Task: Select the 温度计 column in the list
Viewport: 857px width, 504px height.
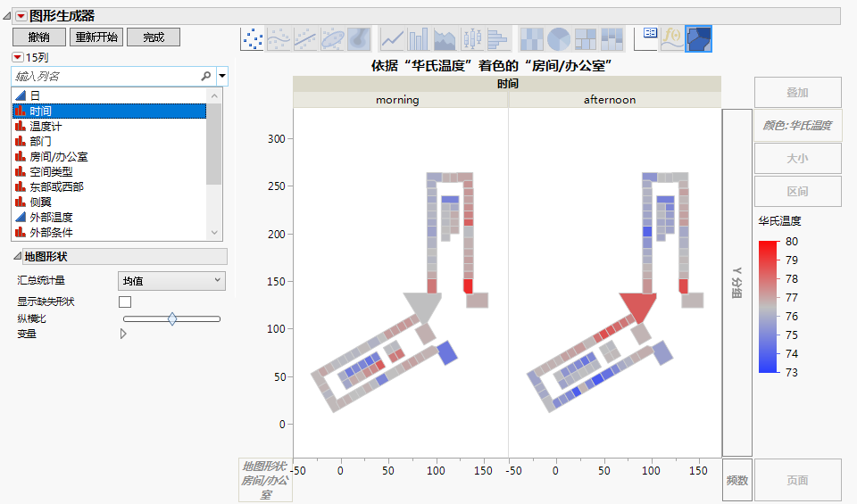Action: click(x=109, y=126)
